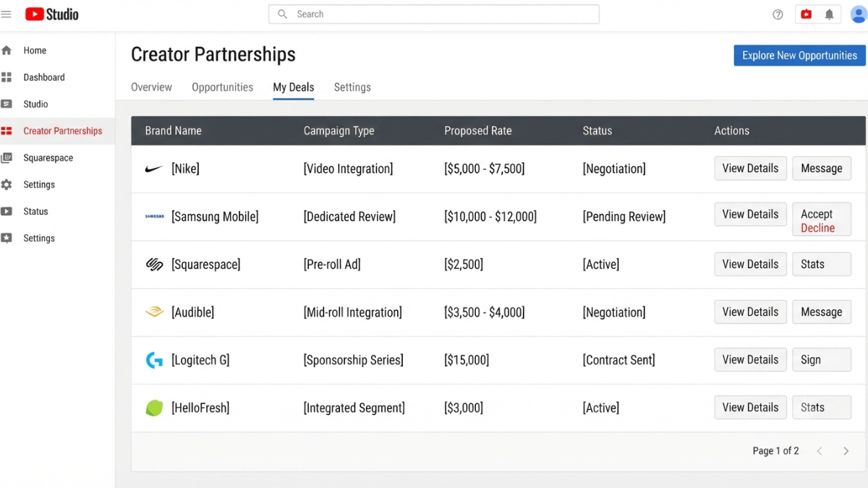Message Audible about the deal
Image resolution: width=868 pixels, height=488 pixels.
point(822,312)
